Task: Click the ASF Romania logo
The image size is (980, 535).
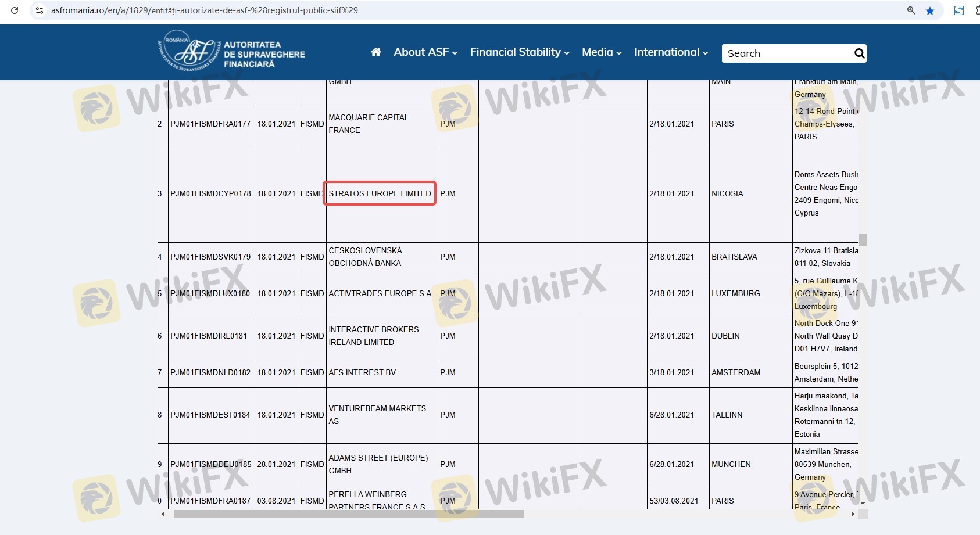Action: coord(231,53)
